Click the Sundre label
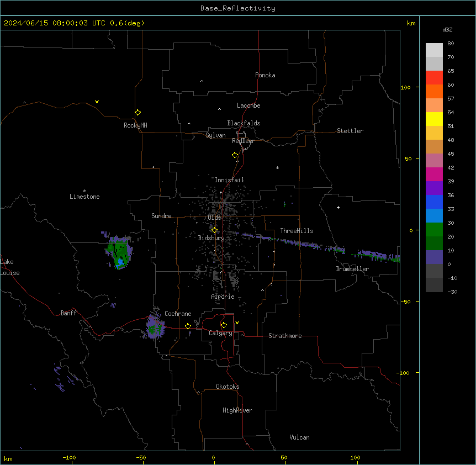Image resolution: width=476 pixels, height=465 pixels. pyautogui.click(x=161, y=216)
